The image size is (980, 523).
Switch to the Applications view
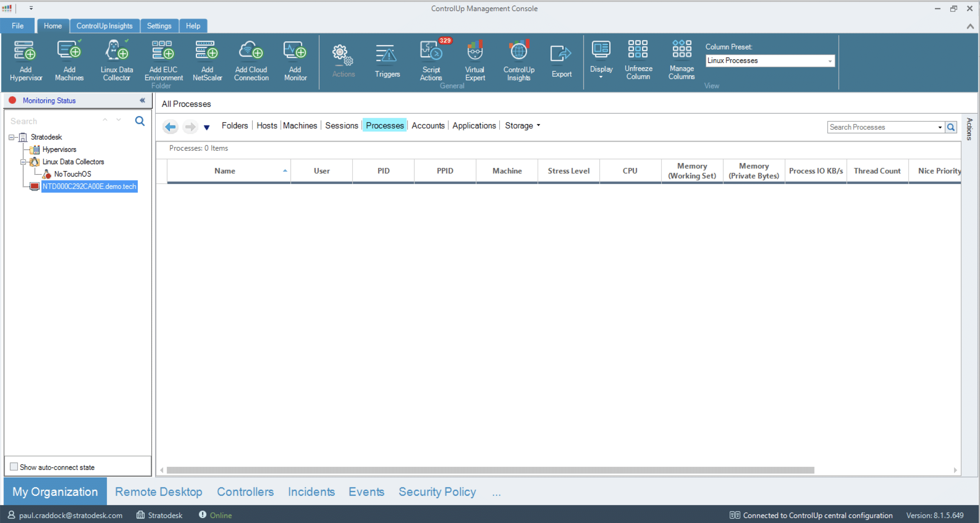pyautogui.click(x=474, y=125)
